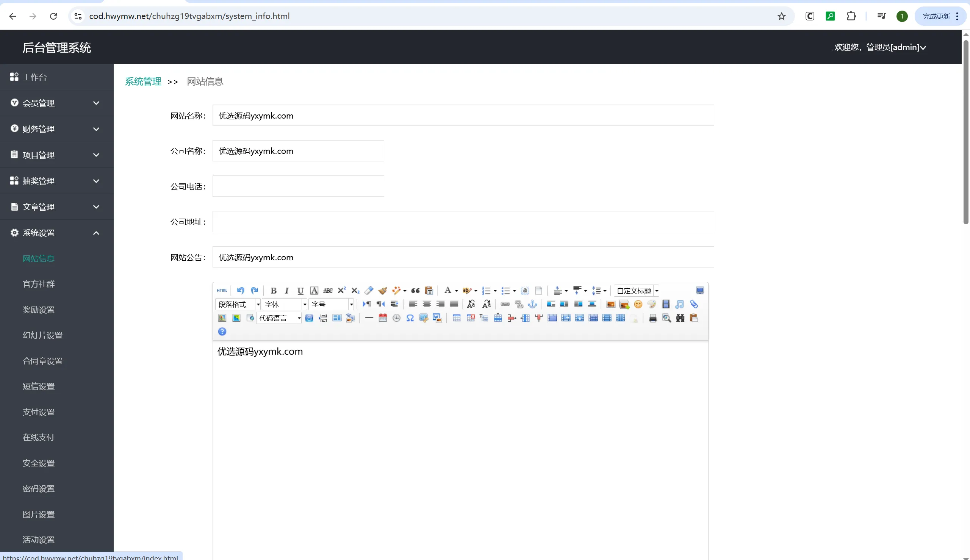This screenshot has height=560, width=970.
Task: Click the undo arrow in editor toolbar
Action: point(241,290)
